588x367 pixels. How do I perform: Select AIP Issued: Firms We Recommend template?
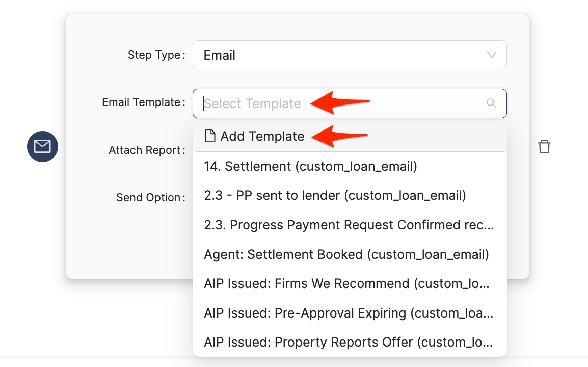click(x=346, y=283)
